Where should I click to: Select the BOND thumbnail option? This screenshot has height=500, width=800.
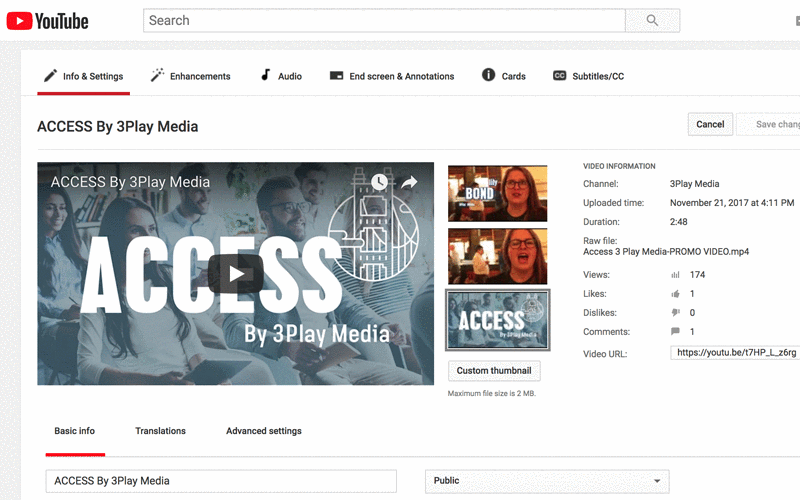click(497, 192)
